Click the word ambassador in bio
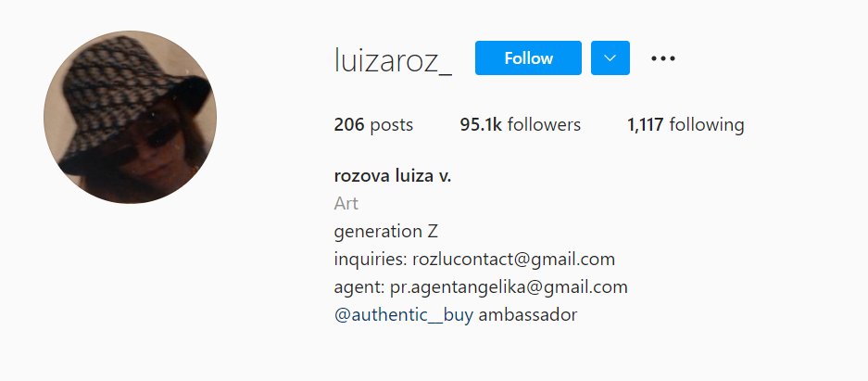The image size is (868, 381). coord(527,315)
